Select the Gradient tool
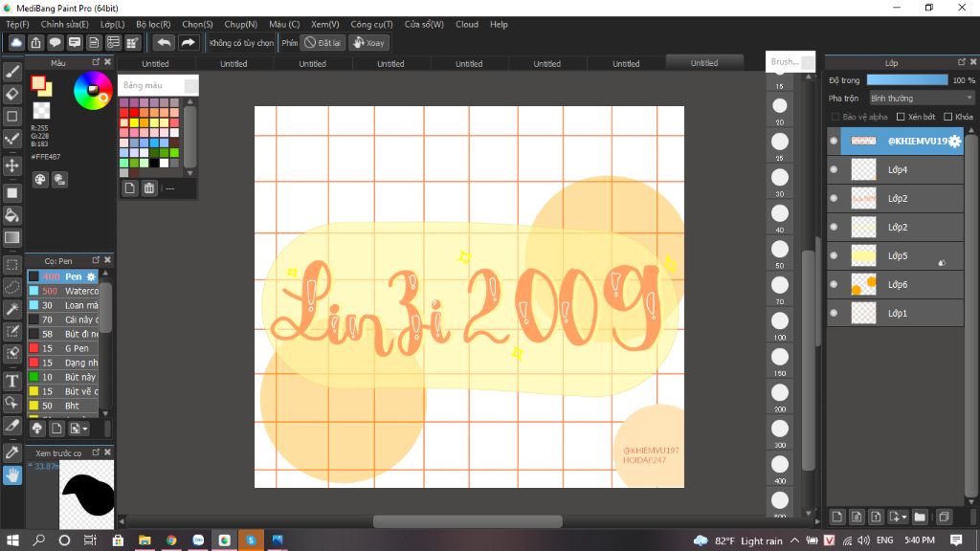This screenshot has height=551, width=980. click(x=11, y=238)
